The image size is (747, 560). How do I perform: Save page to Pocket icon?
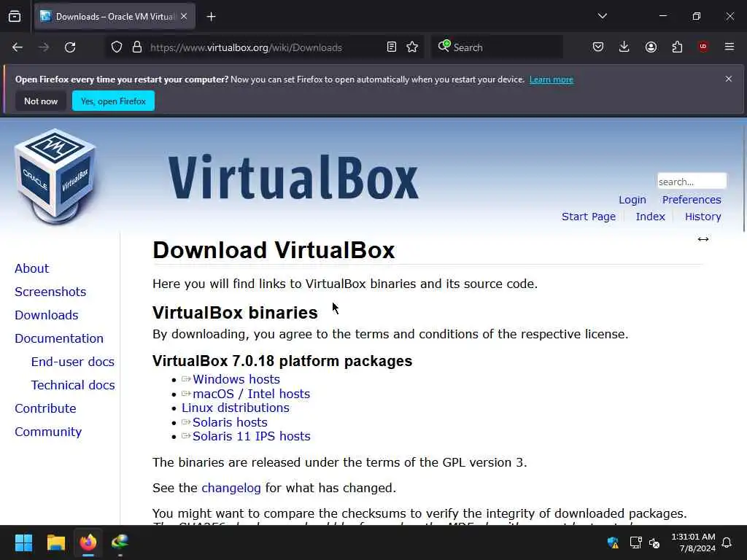(x=598, y=47)
